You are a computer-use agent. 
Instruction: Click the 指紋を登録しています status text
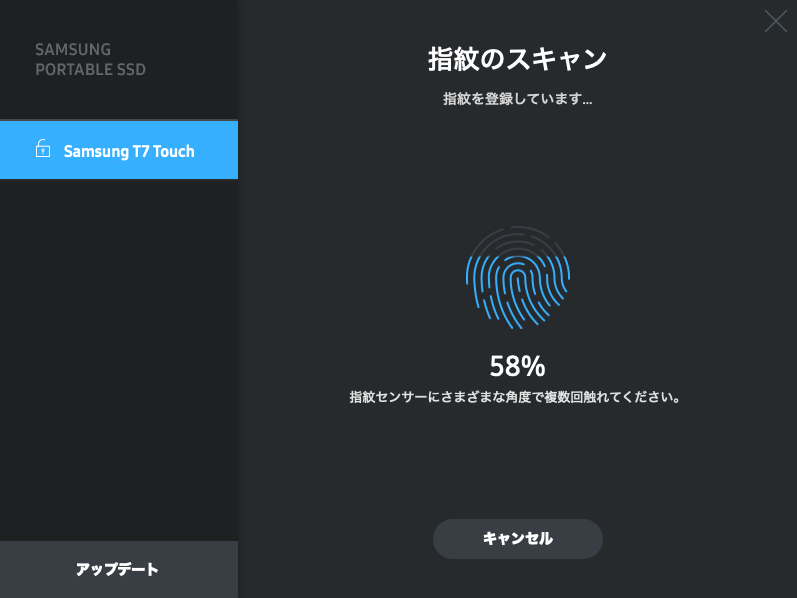coord(517,99)
